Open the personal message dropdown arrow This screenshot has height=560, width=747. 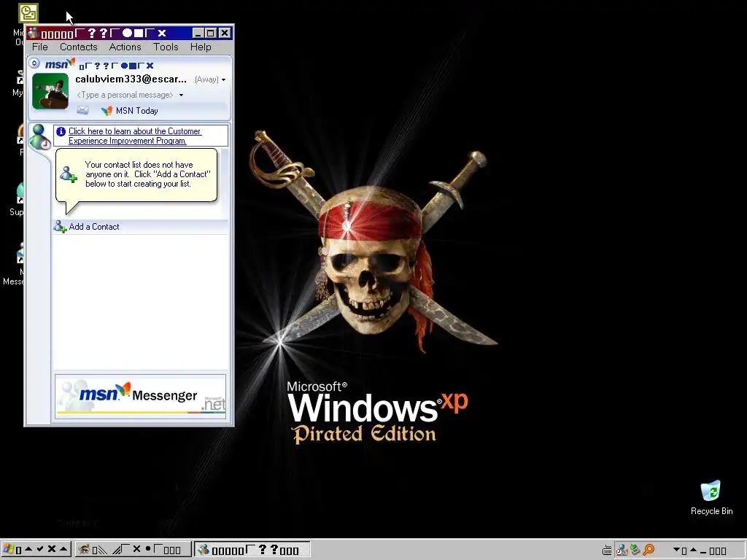point(181,96)
